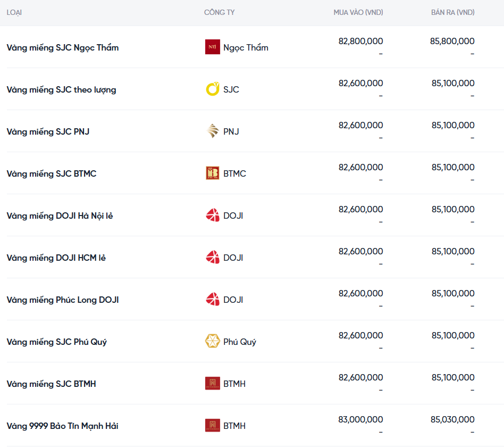
Task: Click the "Ngọc Thẩm" company name
Action: pos(246,48)
